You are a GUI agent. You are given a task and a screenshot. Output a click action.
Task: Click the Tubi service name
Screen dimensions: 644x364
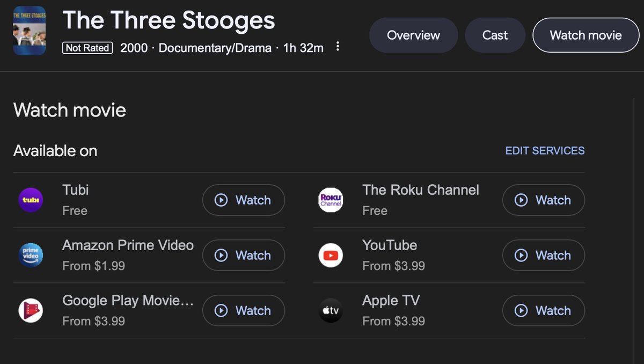[76, 190]
